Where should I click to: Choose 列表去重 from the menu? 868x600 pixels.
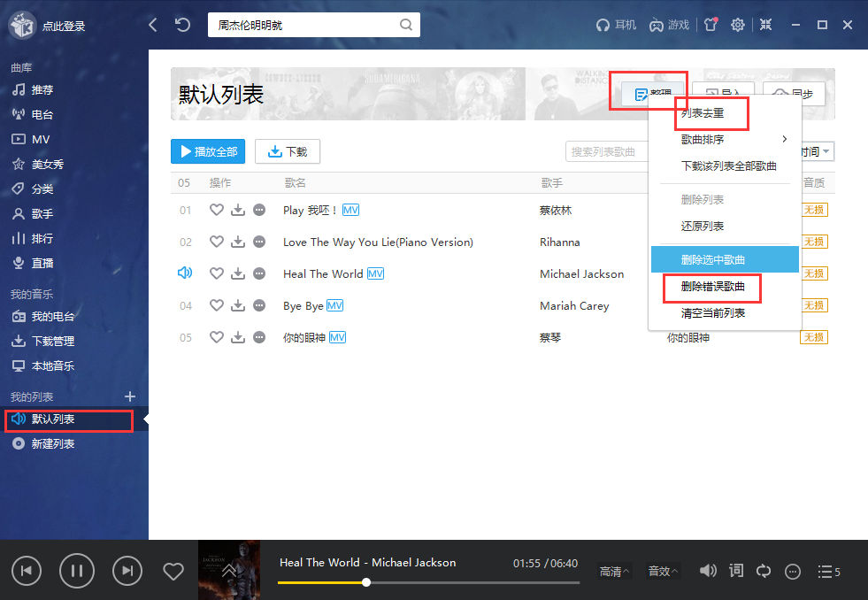coord(703,113)
